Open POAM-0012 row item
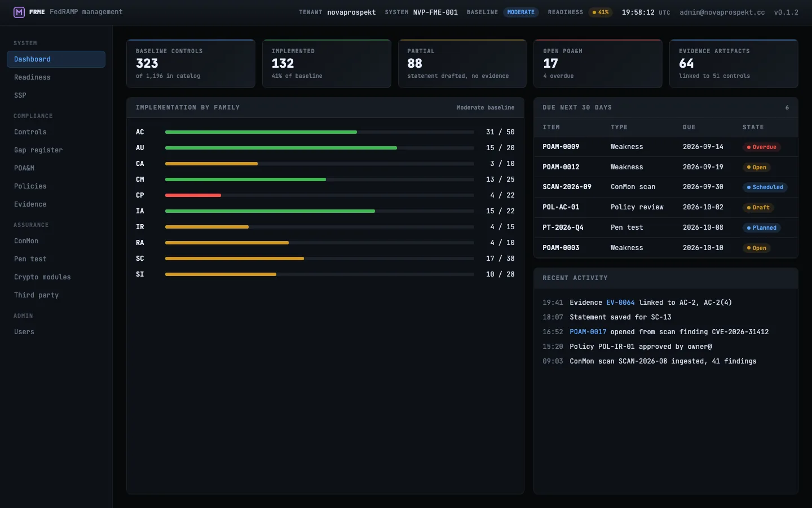Viewport: 812px width, 508px height. pos(561,167)
